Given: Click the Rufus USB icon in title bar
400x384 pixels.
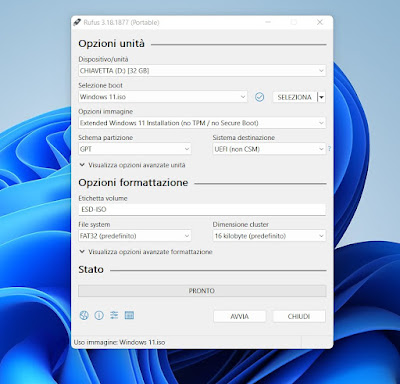Looking at the screenshot, I should [x=77, y=22].
